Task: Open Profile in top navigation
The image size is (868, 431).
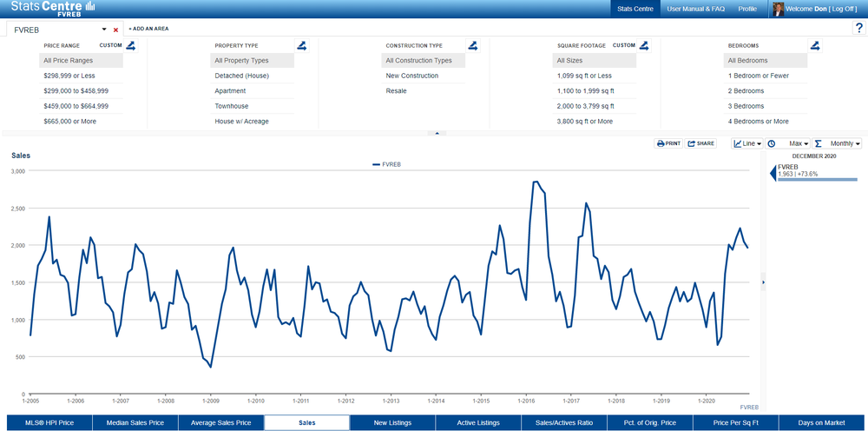Action: click(x=747, y=9)
